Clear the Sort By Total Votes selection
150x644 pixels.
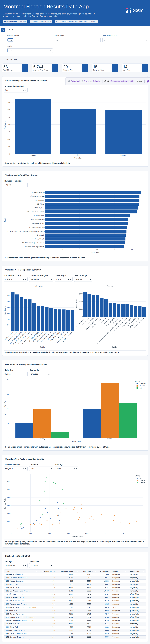[x=23, y=566]
